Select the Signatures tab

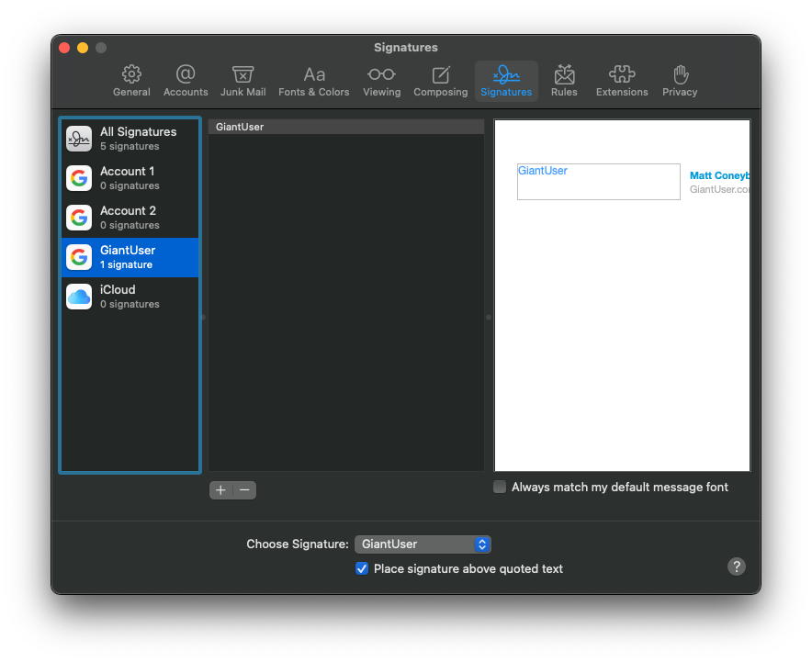pyautogui.click(x=506, y=81)
